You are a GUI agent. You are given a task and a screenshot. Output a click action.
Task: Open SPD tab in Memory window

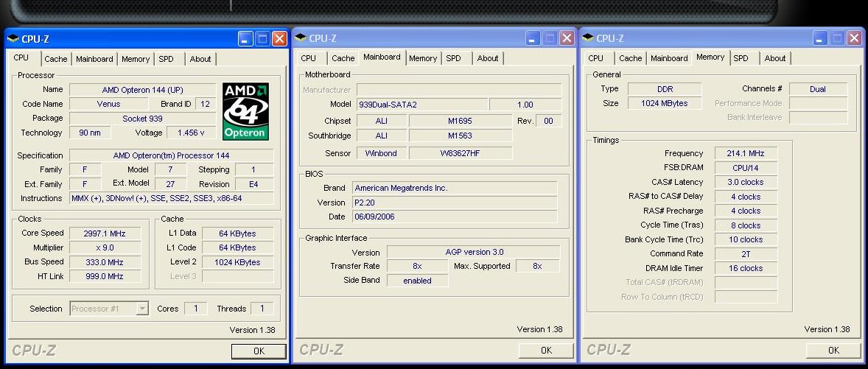[741, 58]
